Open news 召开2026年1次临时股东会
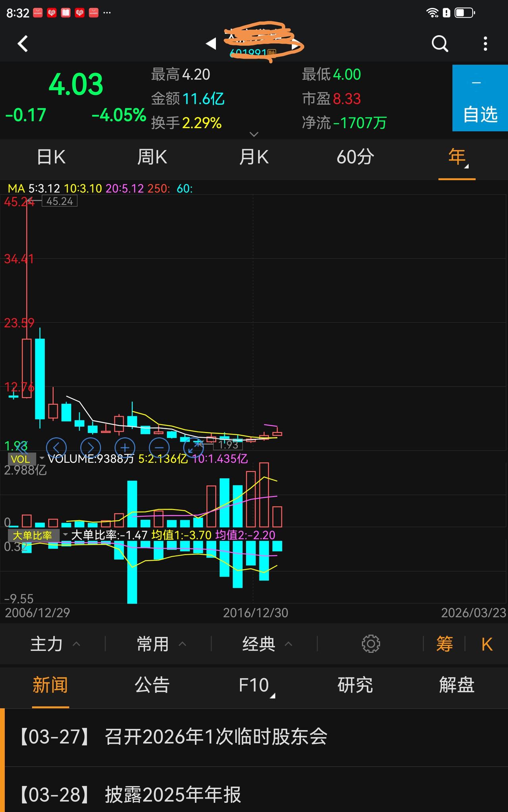This screenshot has width=508, height=812. [254, 737]
